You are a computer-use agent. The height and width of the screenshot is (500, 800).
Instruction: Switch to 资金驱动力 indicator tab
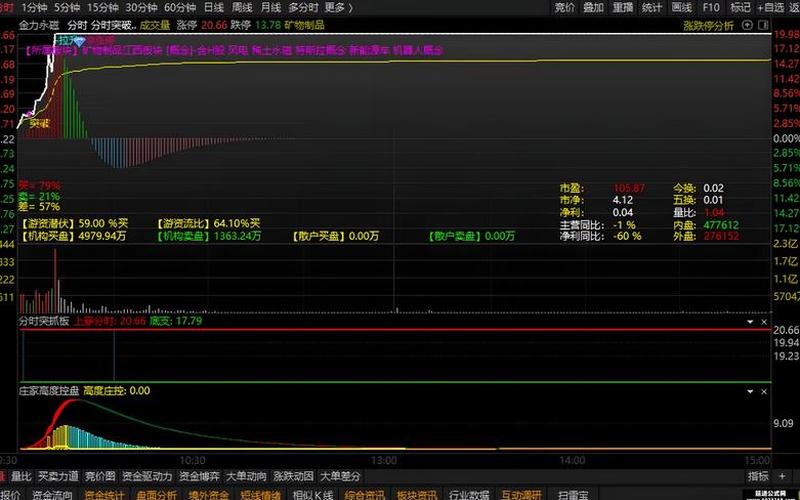pyautogui.click(x=147, y=476)
